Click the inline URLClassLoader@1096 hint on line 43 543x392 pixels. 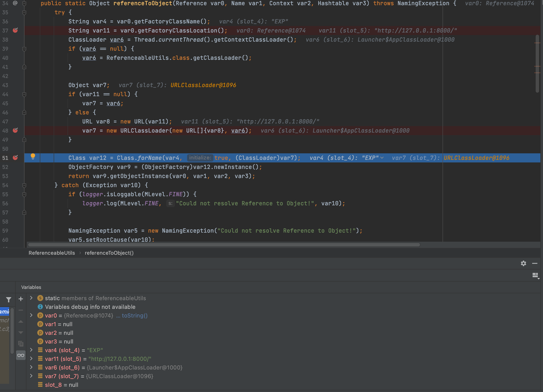203,85
